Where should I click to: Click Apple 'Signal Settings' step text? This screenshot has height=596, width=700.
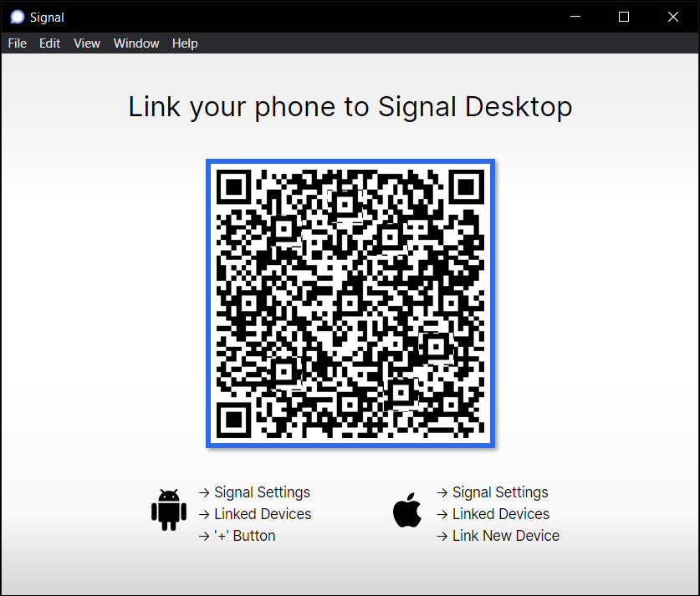pyautogui.click(x=500, y=492)
